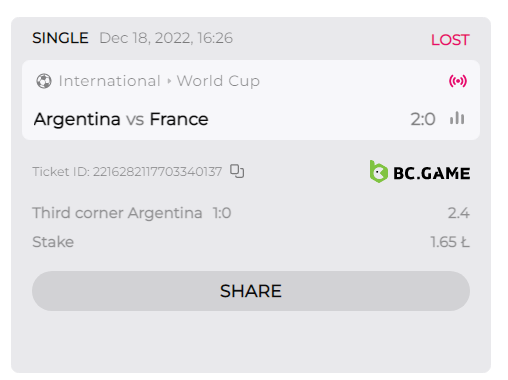Open match statistics bar chart icon
The image size is (508, 380).
point(457,118)
